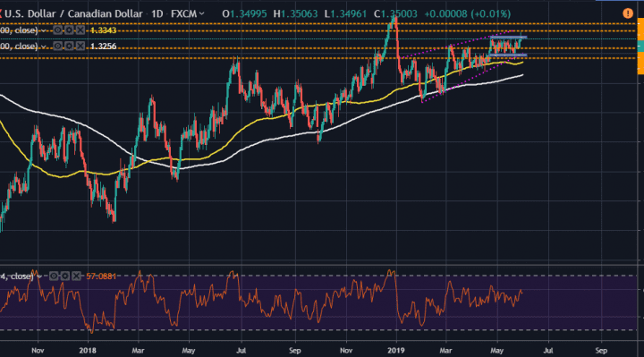Viewport: 644px width, 357px height.
Task: Click the U.S. Dollar / Canadian Dollar title
Action: (x=73, y=13)
